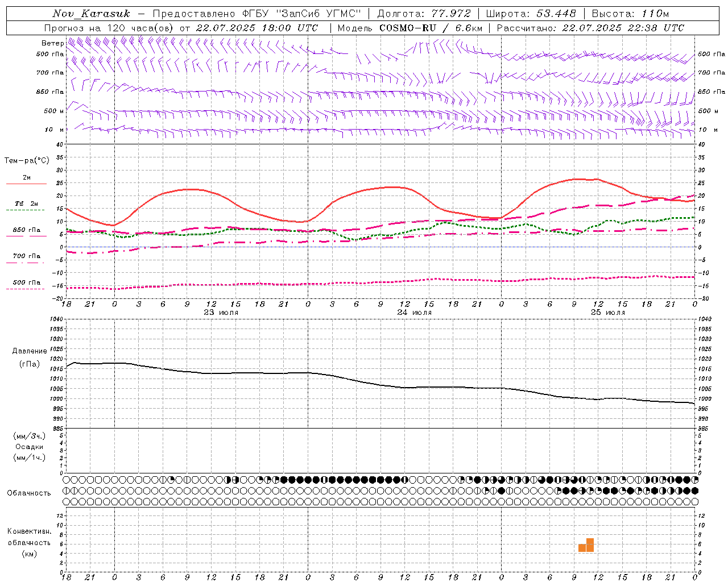Screen dimensions: 728x582
Task: Click the (км) unit label
Action: click(x=30, y=553)
